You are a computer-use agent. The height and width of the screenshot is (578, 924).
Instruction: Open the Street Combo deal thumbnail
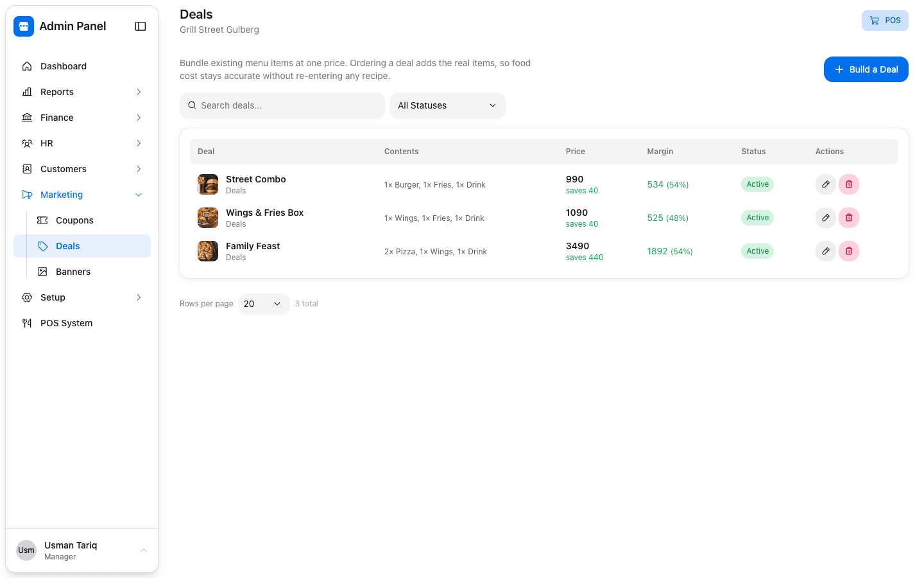pyautogui.click(x=208, y=184)
